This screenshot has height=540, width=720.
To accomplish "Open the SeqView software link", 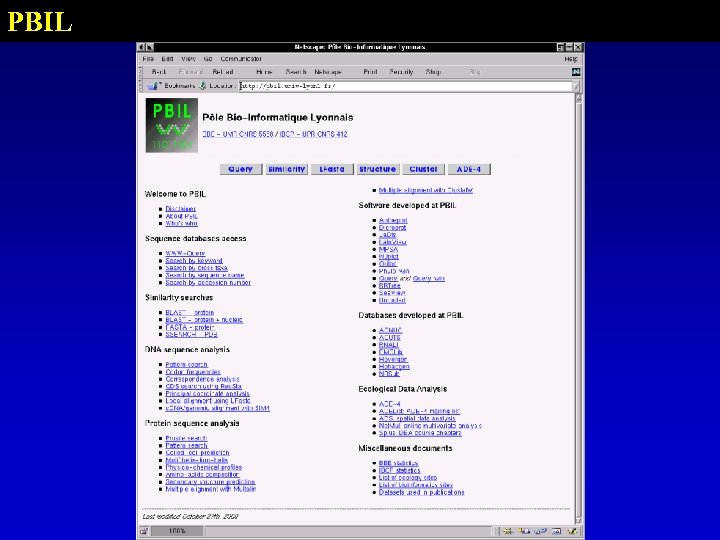I will point(392,292).
